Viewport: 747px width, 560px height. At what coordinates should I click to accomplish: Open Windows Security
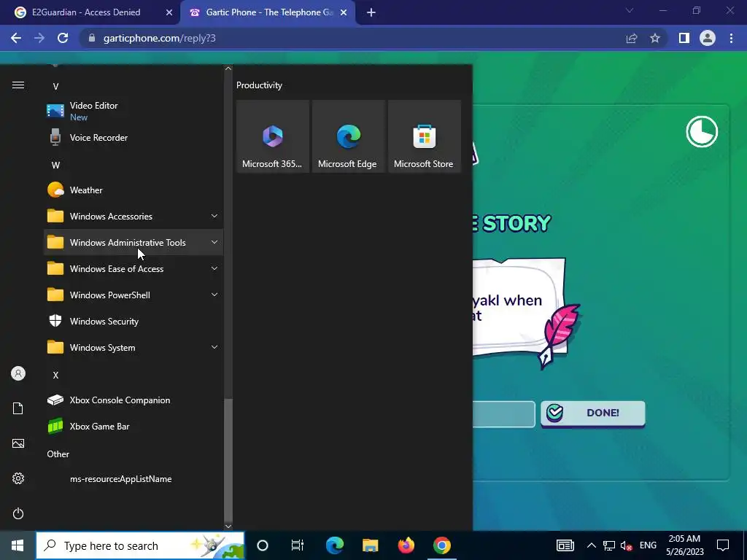[133, 322]
